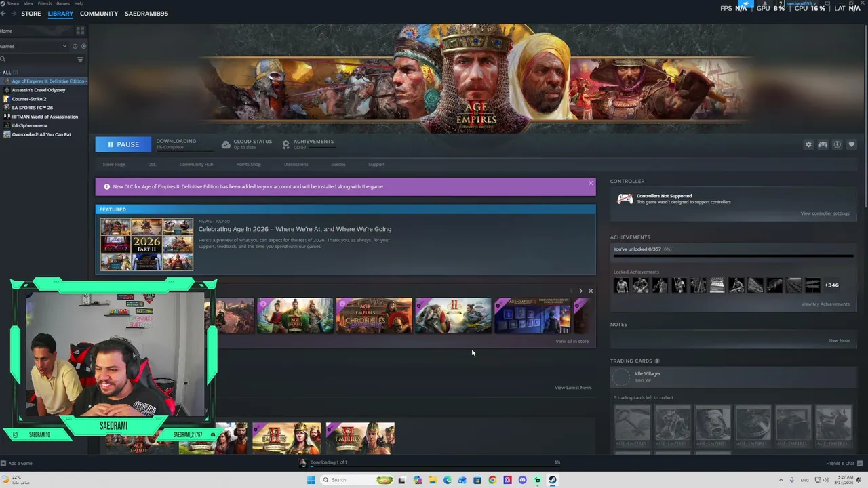Open the game settings gear icon
The width and height of the screenshot is (868, 488).
[x=808, y=144]
